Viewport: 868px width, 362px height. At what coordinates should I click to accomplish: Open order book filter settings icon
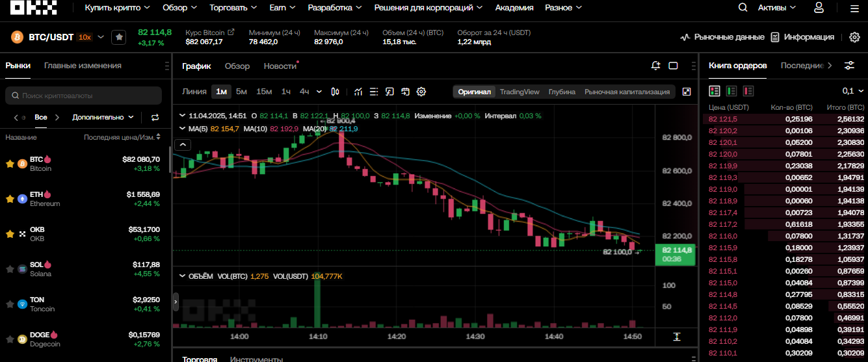(x=849, y=66)
